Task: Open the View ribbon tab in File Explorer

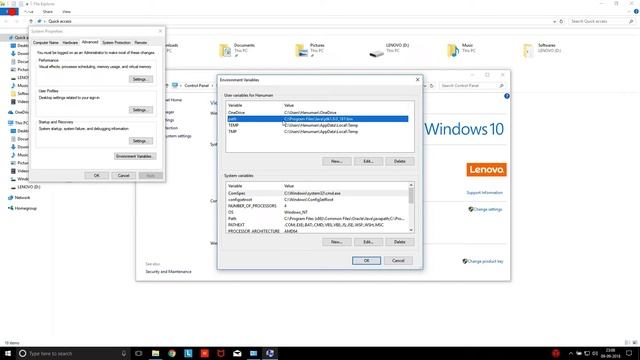Action: [66, 12]
